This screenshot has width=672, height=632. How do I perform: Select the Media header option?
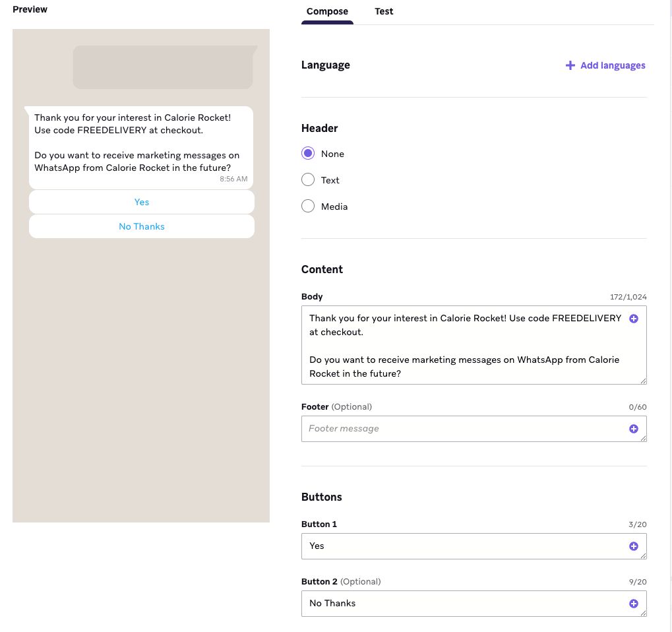[x=308, y=206]
